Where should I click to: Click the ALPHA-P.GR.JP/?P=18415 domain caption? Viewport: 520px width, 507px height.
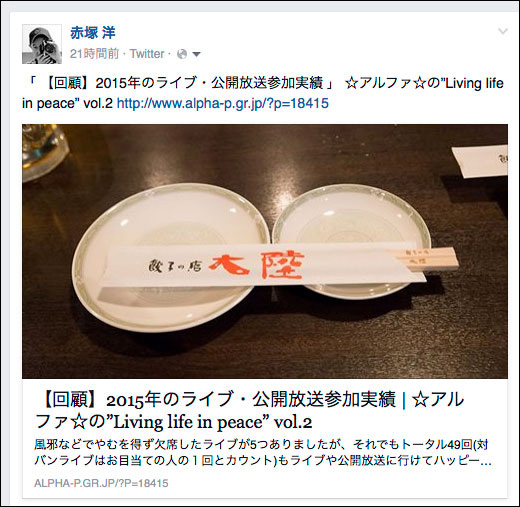[101, 483]
